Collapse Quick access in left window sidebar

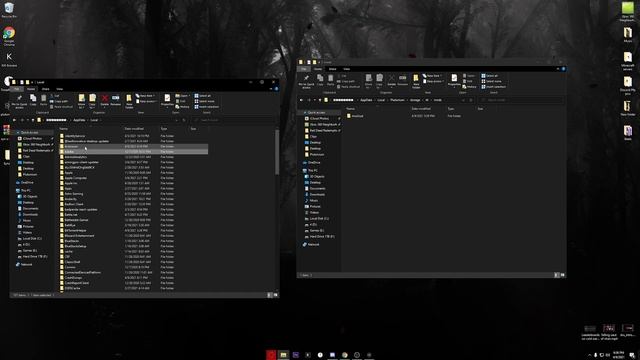(18, 133)
